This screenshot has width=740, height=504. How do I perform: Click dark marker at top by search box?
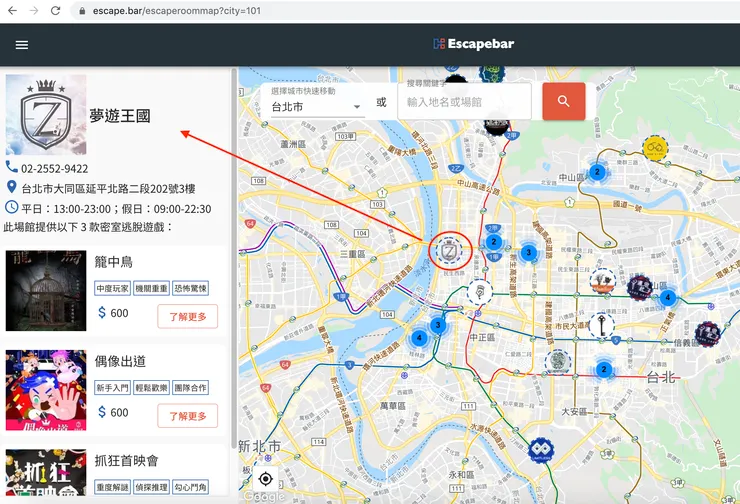[496, 126]
